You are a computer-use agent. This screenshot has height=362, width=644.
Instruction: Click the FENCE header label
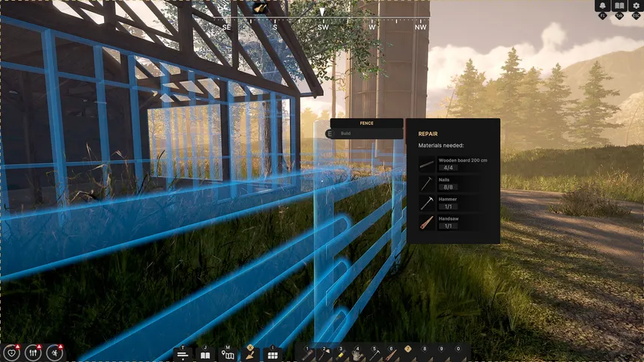click(367, 123)
